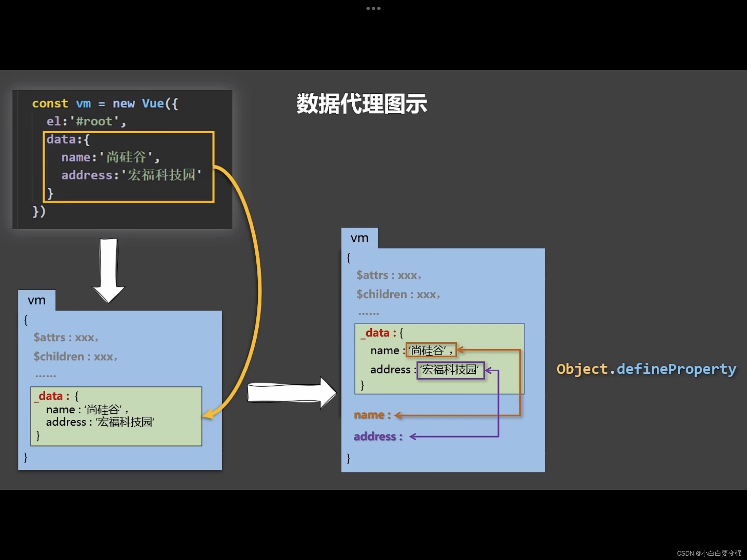Screen dimensions: 747x560
Task: Click "name : '尚硅谷'," in the left _data box
Action: [x=87, y=410]
